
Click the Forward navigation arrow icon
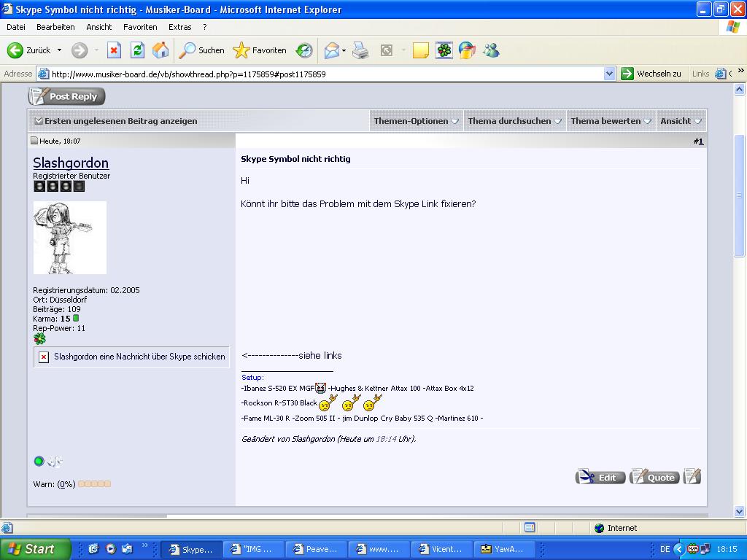pyautogui.click(x=80, y=50)
